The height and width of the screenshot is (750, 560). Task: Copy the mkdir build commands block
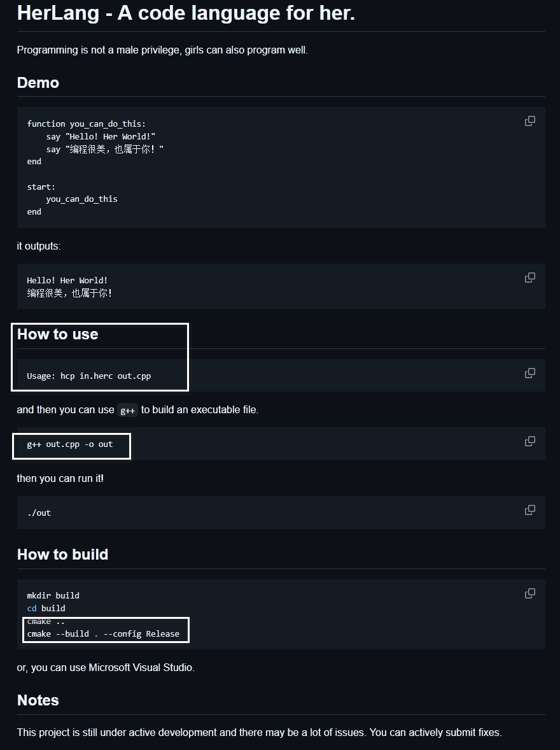[x=529, y=593]
